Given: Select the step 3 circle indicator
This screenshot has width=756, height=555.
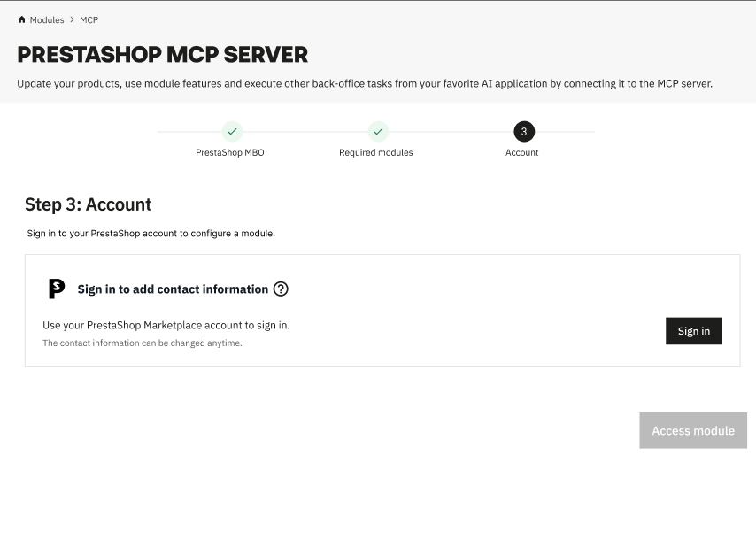Looking at the screenshot, I should coord(523,132).
